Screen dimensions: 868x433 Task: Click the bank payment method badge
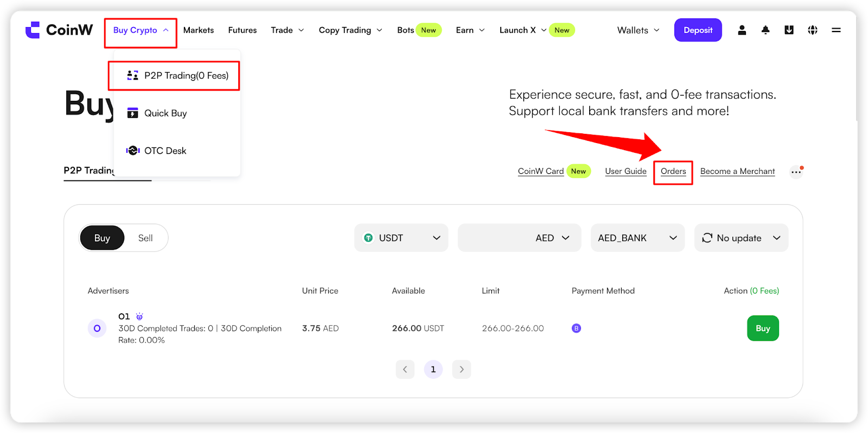pos(576,328)
